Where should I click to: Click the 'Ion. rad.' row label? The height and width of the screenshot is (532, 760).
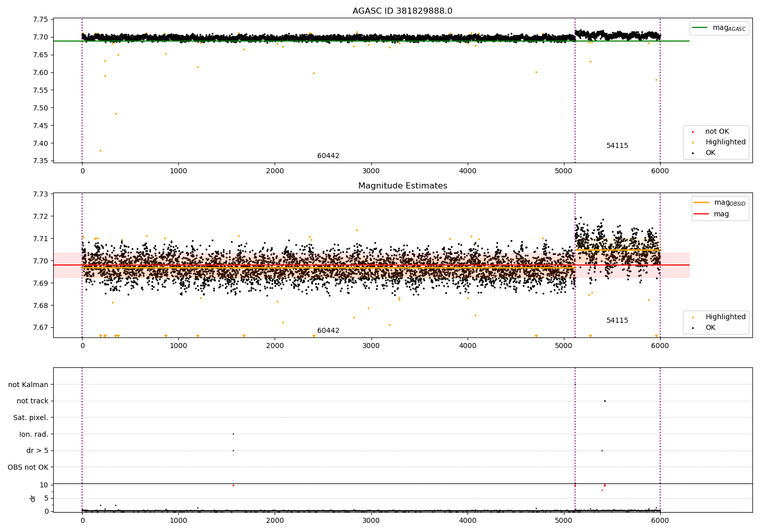34,435
